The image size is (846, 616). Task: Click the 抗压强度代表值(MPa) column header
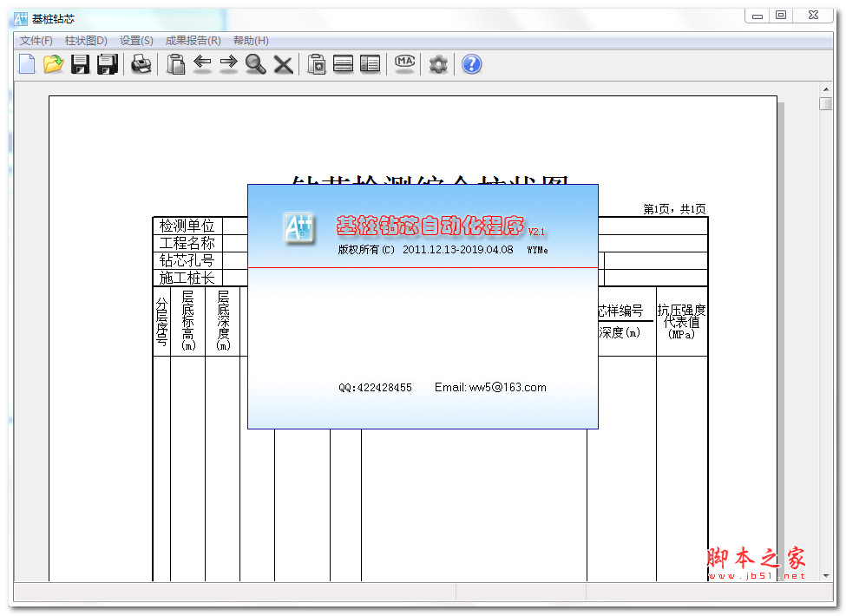pos(682,322)
